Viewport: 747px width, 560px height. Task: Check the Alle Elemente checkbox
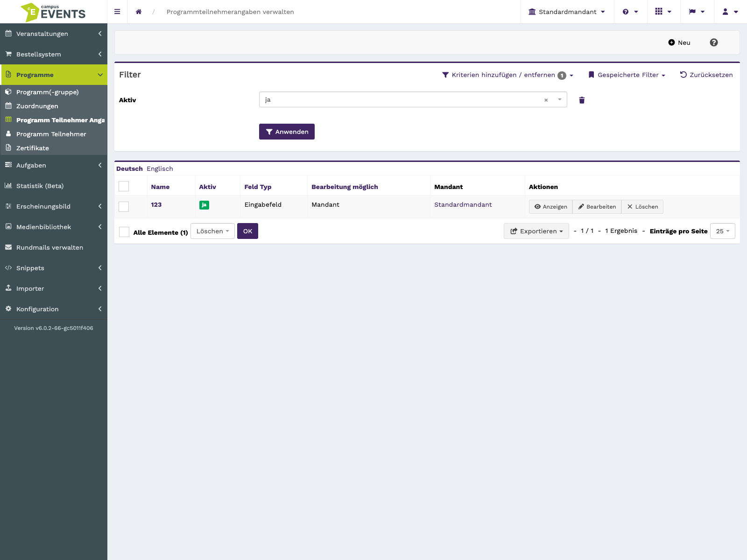[124, 232]
